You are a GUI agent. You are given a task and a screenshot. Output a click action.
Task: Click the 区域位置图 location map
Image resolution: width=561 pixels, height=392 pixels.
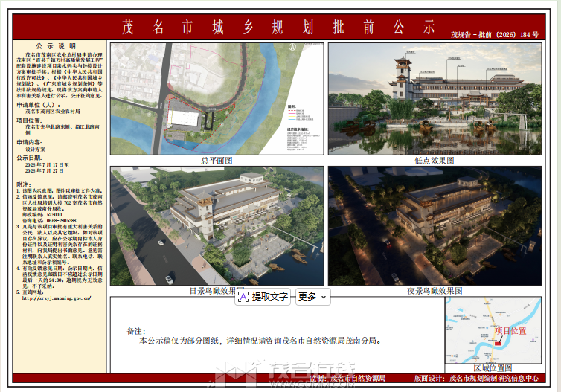tap(493, 330)
